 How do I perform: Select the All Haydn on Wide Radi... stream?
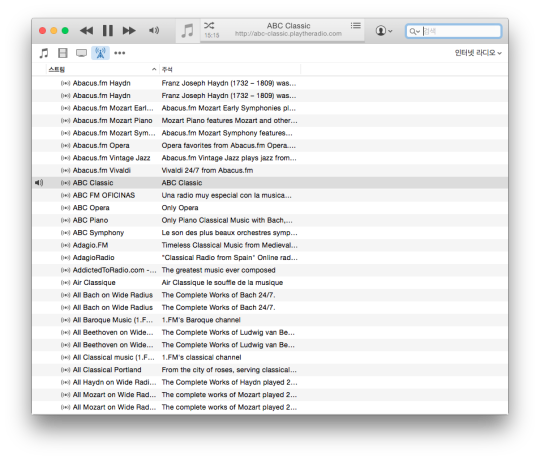[270, 382]
